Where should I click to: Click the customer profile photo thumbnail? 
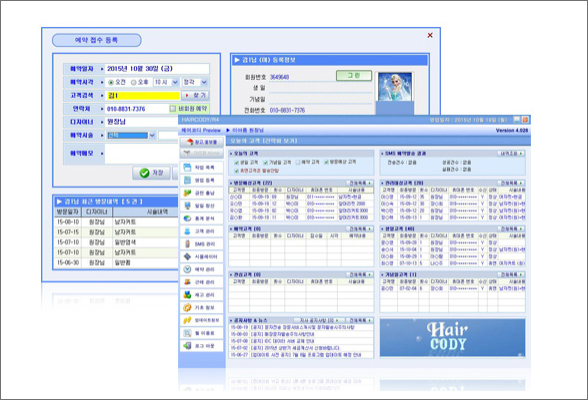(x=395, y=87)
